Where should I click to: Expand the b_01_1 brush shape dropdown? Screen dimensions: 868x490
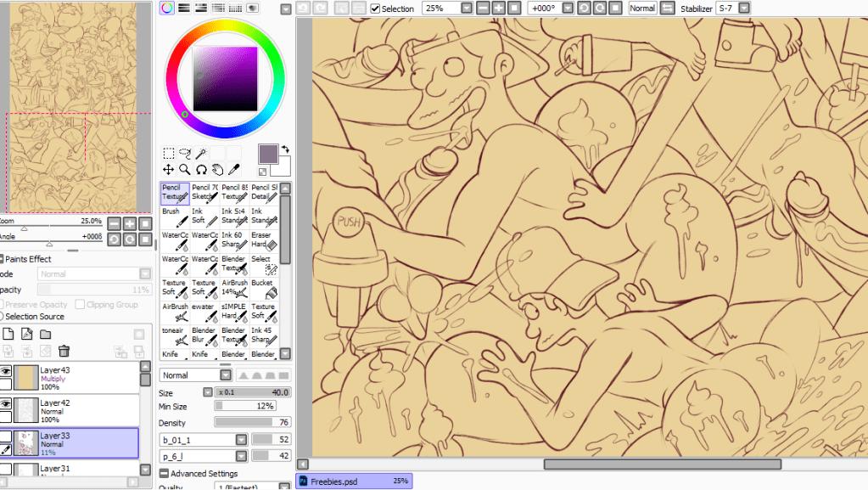coord(241,439)
